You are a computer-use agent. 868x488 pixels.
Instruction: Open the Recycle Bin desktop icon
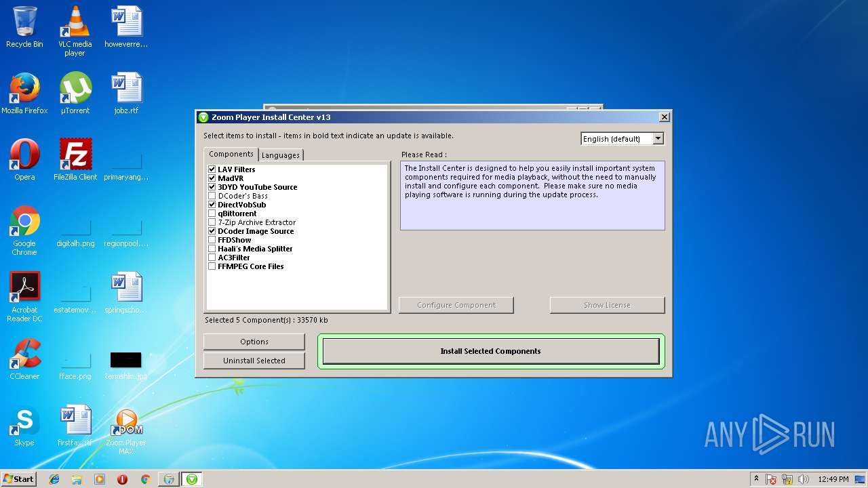24,27
